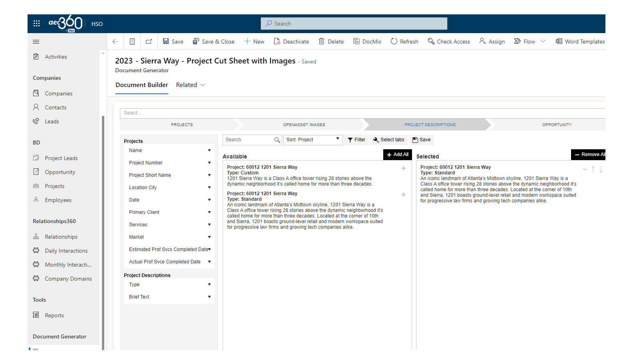
Task: Switch to OpenAsset Images stage
Action: coord(304,125)
